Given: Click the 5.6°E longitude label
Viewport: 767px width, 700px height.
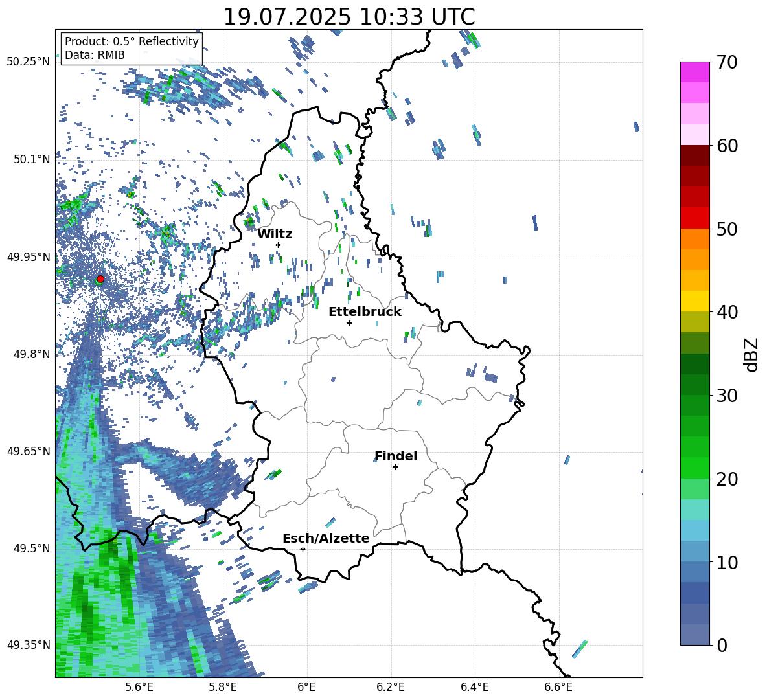Looking at the screenshot, I should click(x=139, y=687).
